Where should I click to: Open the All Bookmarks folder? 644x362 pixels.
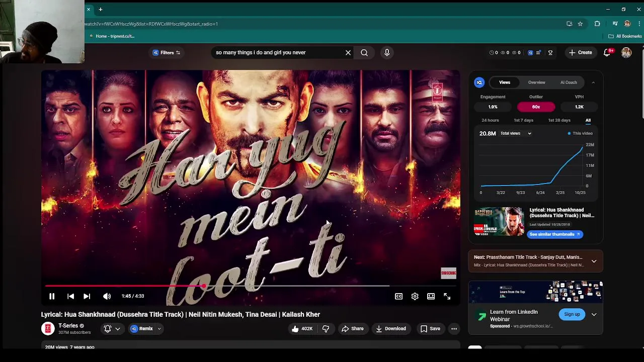coord(625,36)
